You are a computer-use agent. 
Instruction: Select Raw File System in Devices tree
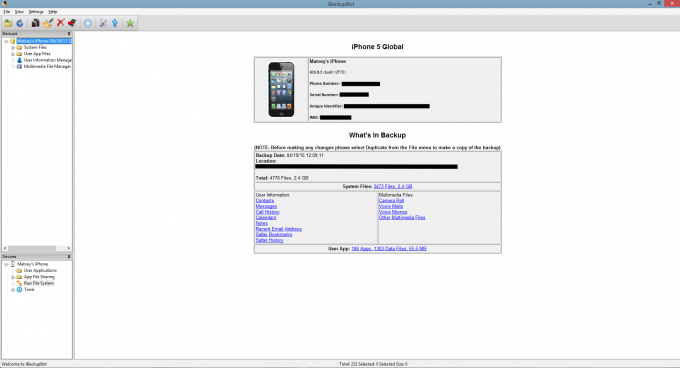(x=39, y=283)
